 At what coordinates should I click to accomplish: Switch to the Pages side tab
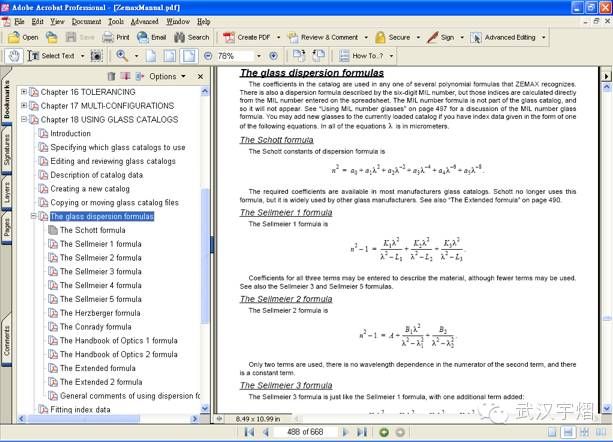(7, 227)
